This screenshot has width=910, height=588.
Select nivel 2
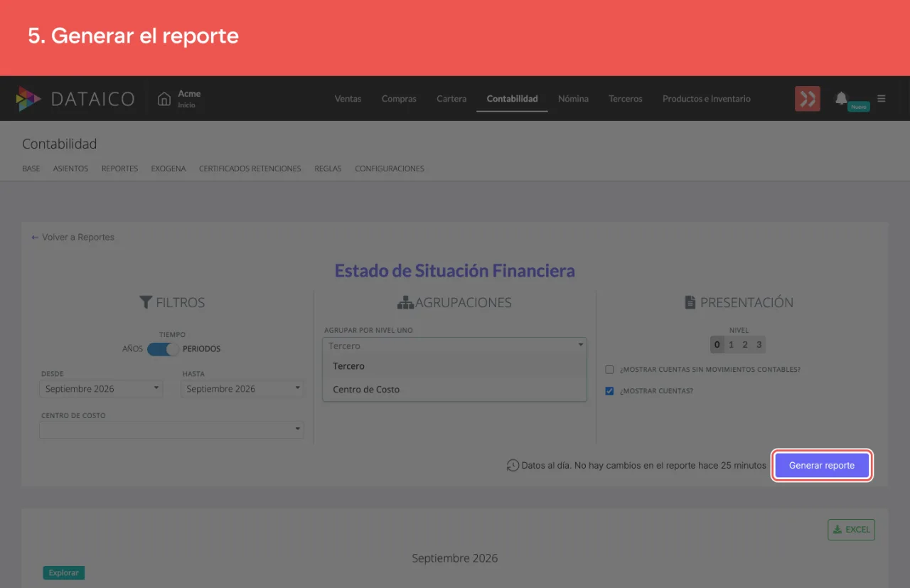[745, 345]
